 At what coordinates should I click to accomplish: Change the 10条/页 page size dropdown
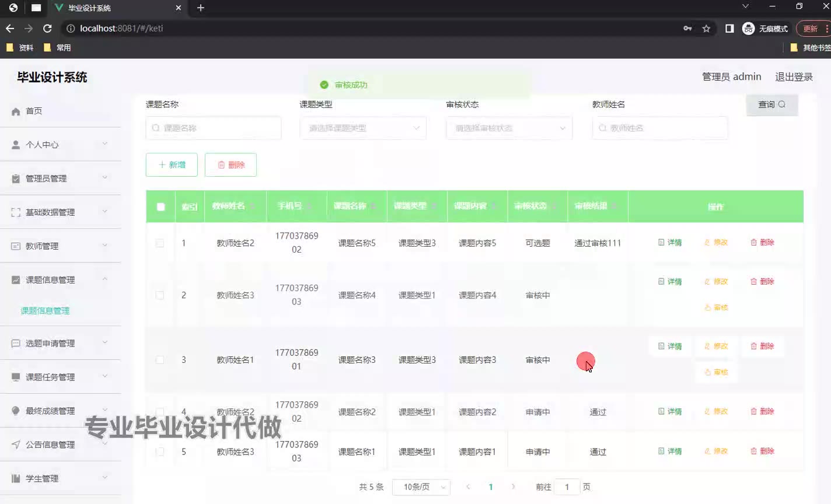[x=421, y=487]
